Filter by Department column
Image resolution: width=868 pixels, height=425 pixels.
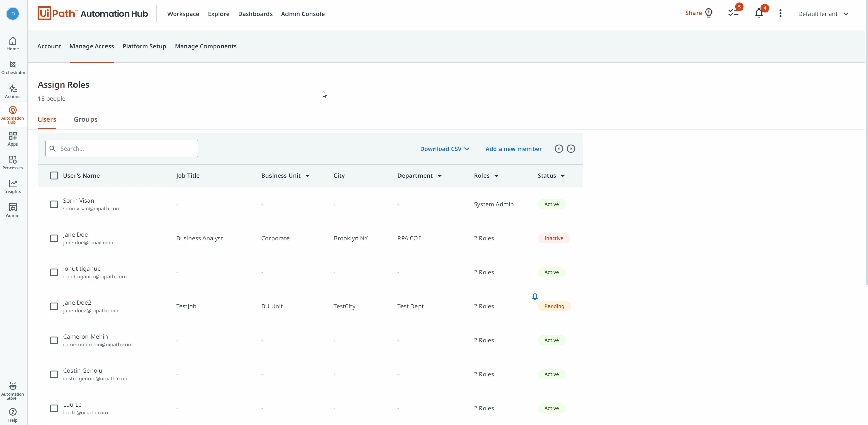(440, 175)
